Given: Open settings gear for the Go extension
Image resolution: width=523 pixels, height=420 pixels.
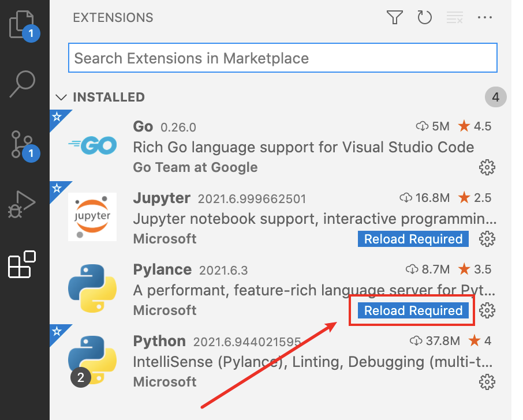Looking at the screenshot, I should [x=487, y=167].
